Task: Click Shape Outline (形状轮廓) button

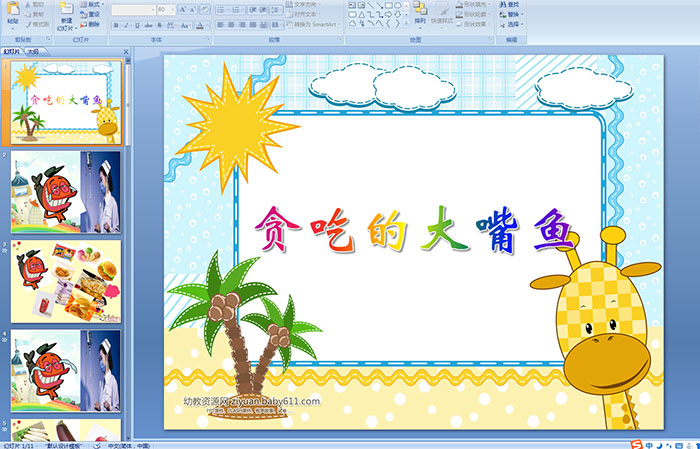Action: point(473,14)
